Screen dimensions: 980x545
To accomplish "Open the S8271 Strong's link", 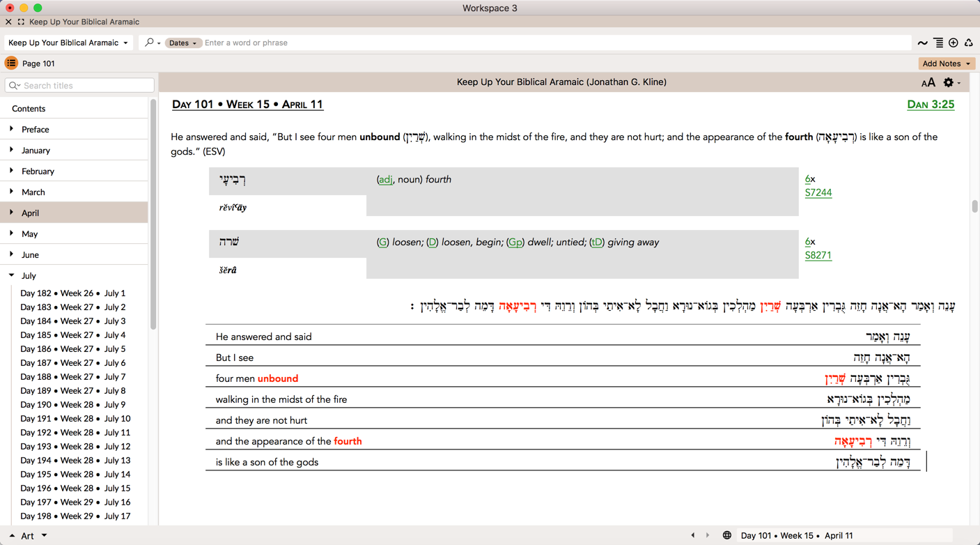I will pos(818,256).
